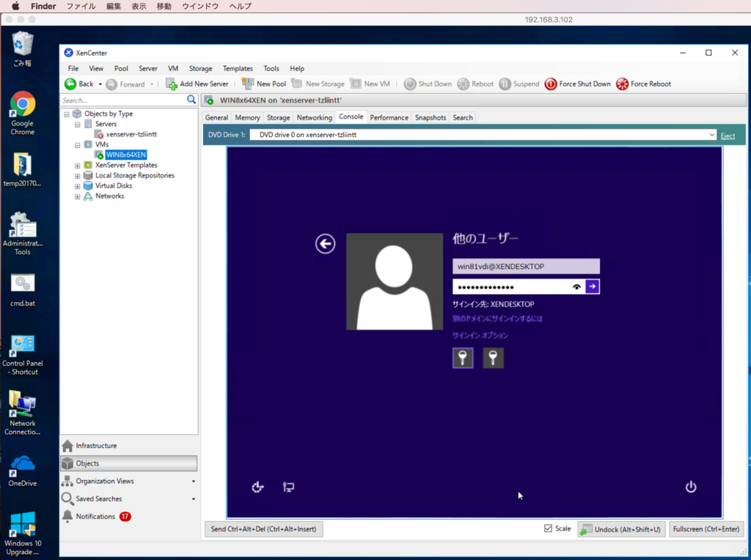Click the search magnifier icon
This screenshot has height=560, width=751.
(191, 100)
